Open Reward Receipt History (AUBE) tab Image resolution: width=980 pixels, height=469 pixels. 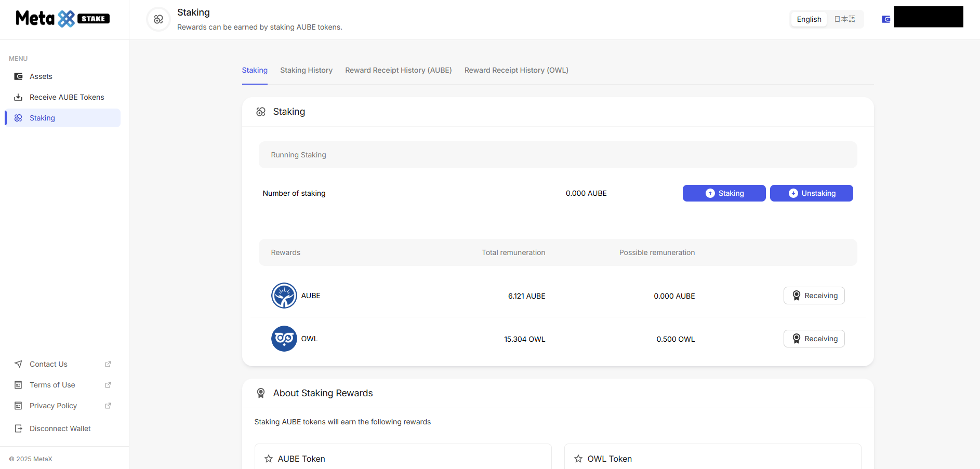(x=398, y=70)
